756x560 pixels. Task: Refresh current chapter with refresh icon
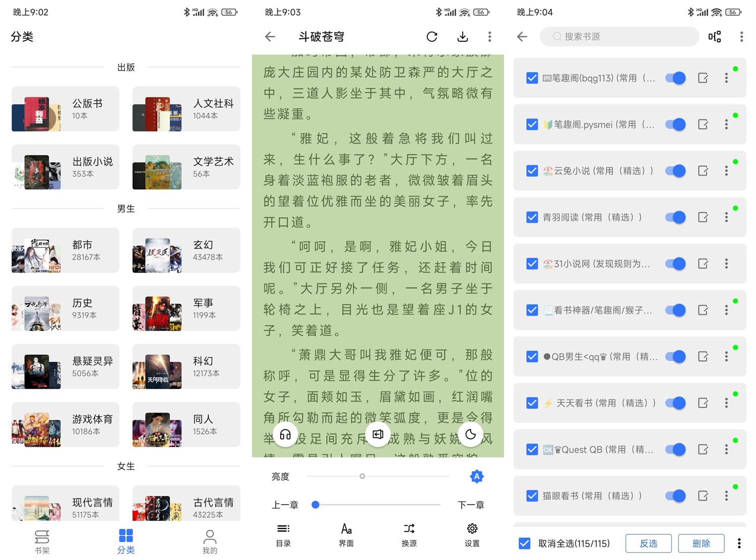431,36
